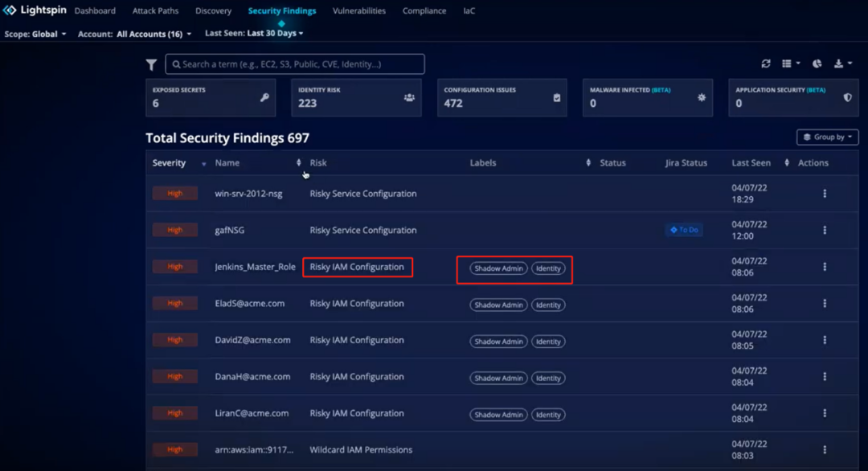Click the key icon on Exposed Secrets
868x471 pixels.
tap(264, 97)
